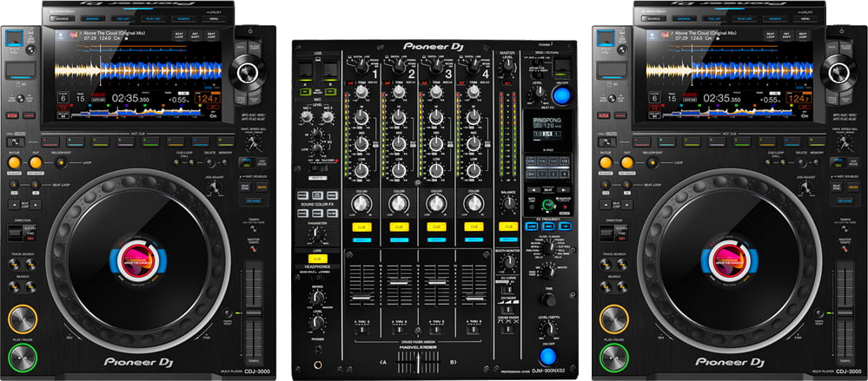
Task: Open SEARCH tab on right CDJ screen
Action: (774, 18)
